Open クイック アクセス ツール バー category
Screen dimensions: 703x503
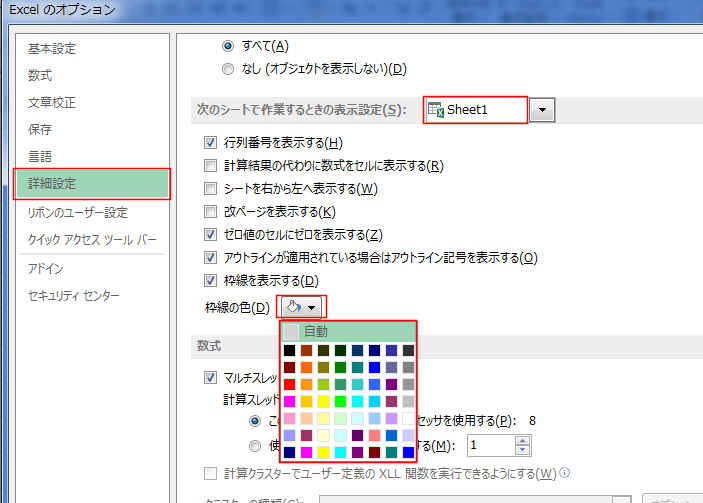pyautogui.click(x=92, y=239)
